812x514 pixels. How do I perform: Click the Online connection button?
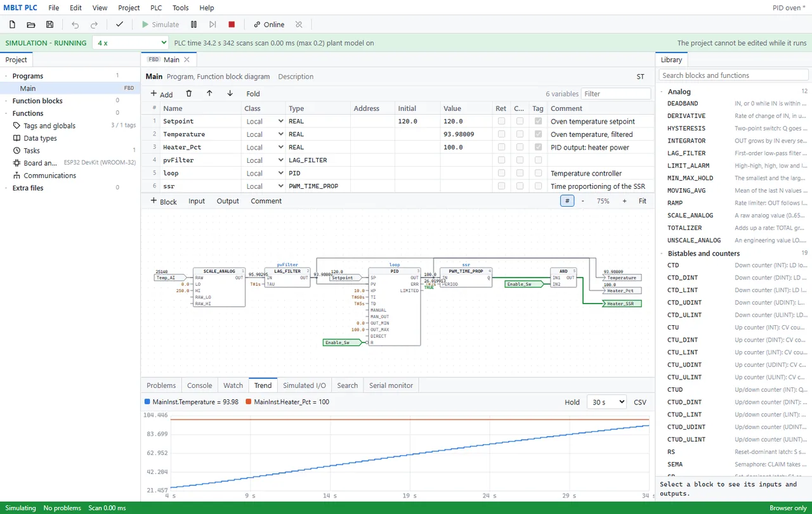269,25
